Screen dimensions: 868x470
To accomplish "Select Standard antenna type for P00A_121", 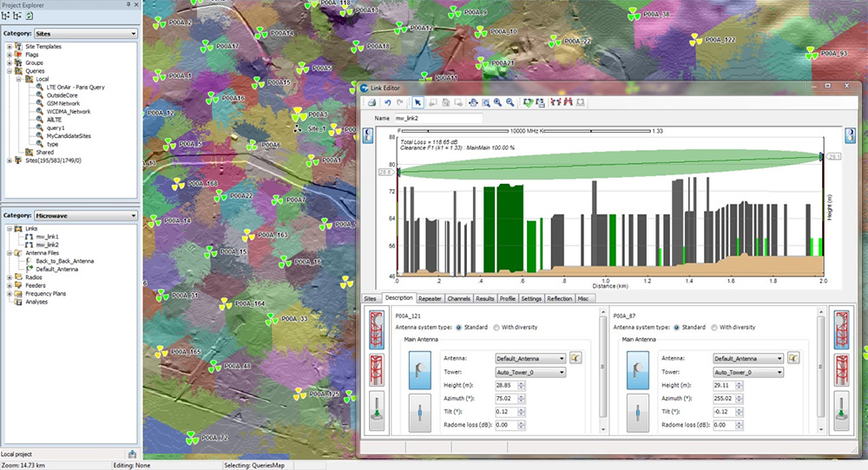I will [458, 327].
